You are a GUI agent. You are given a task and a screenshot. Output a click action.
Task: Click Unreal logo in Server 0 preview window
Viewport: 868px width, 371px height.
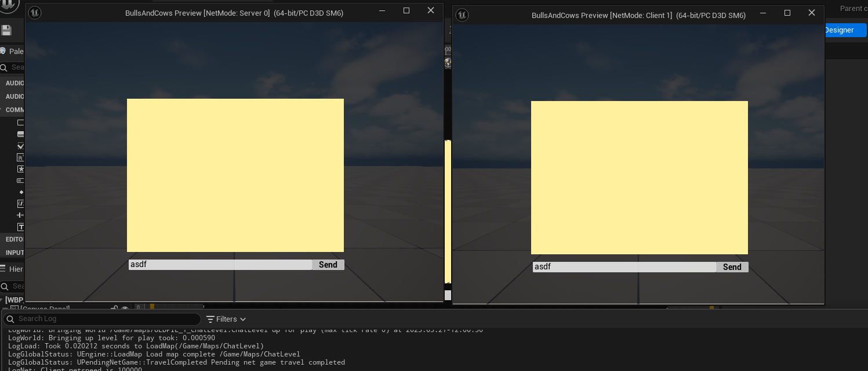(35, 13)
